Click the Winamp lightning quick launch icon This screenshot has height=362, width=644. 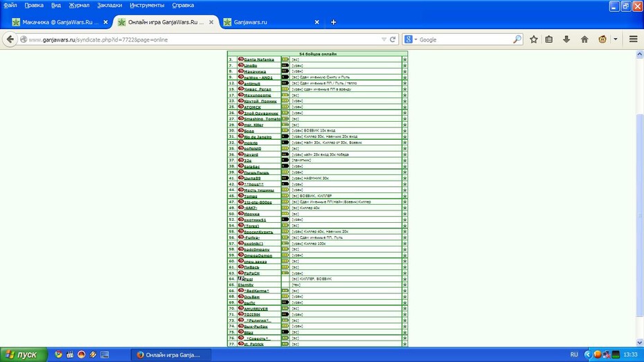point(93,354)
